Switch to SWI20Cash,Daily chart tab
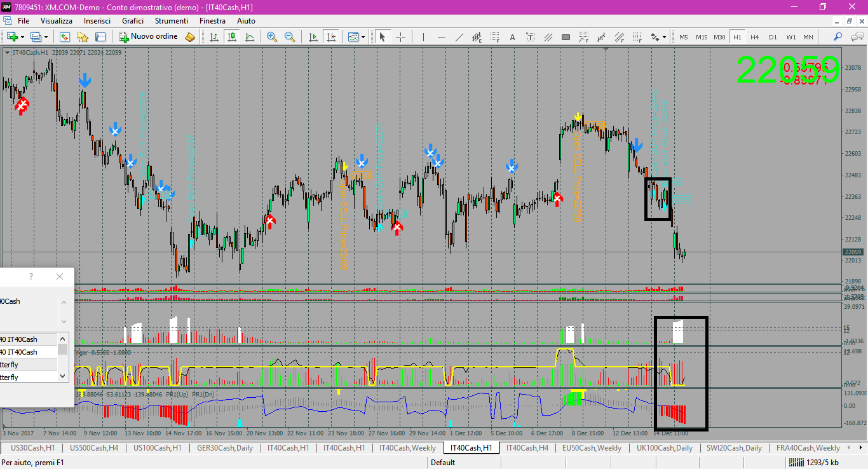 pyautogui.click(x=734, y=448)
